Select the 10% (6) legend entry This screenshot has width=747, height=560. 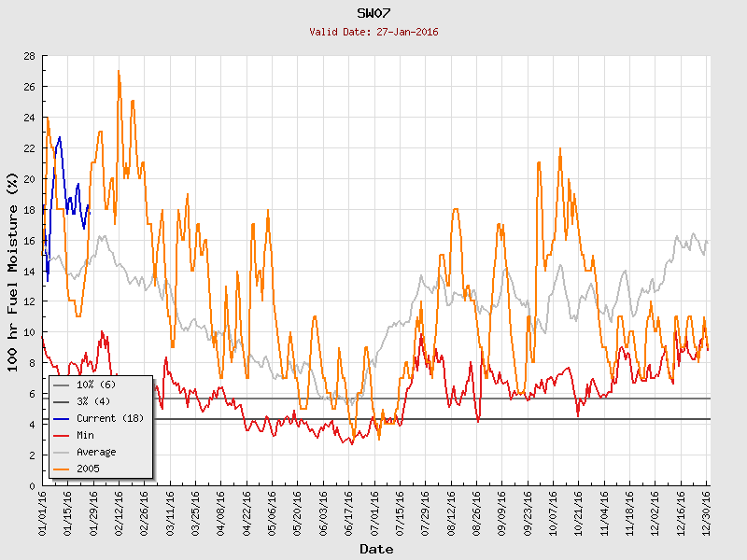[x=96, y=385]
